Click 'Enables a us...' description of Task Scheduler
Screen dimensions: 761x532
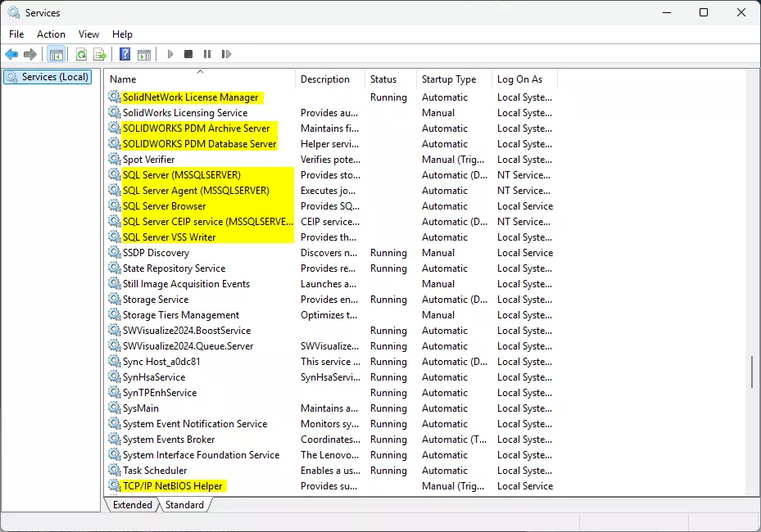click(x=330, y=470)
